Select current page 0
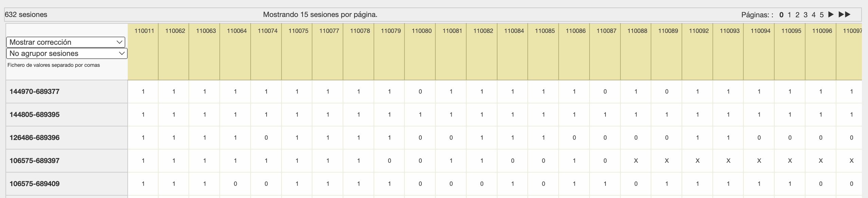The height and width of the screenshot is (198, 868). pyautogui.click(x=781, y=15)
